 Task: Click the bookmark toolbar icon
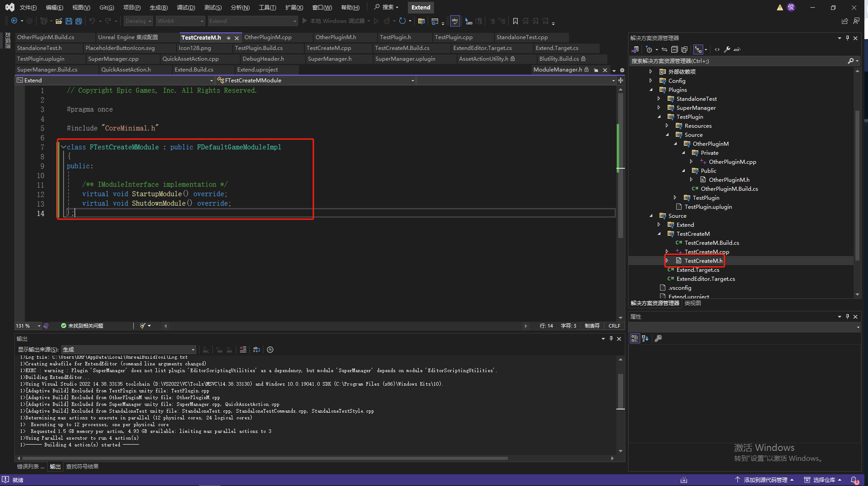coord(515,21)
